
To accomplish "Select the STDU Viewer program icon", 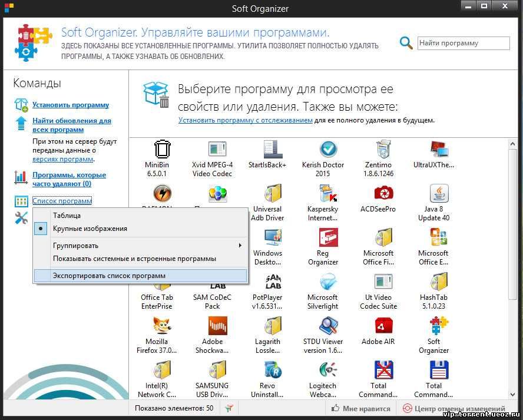I will click(328, 326).
